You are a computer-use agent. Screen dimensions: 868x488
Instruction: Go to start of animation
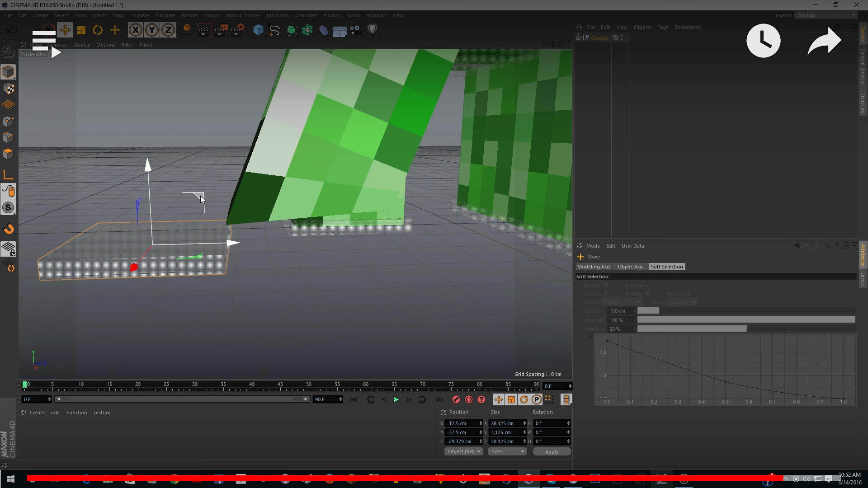[x=354, y=399]
